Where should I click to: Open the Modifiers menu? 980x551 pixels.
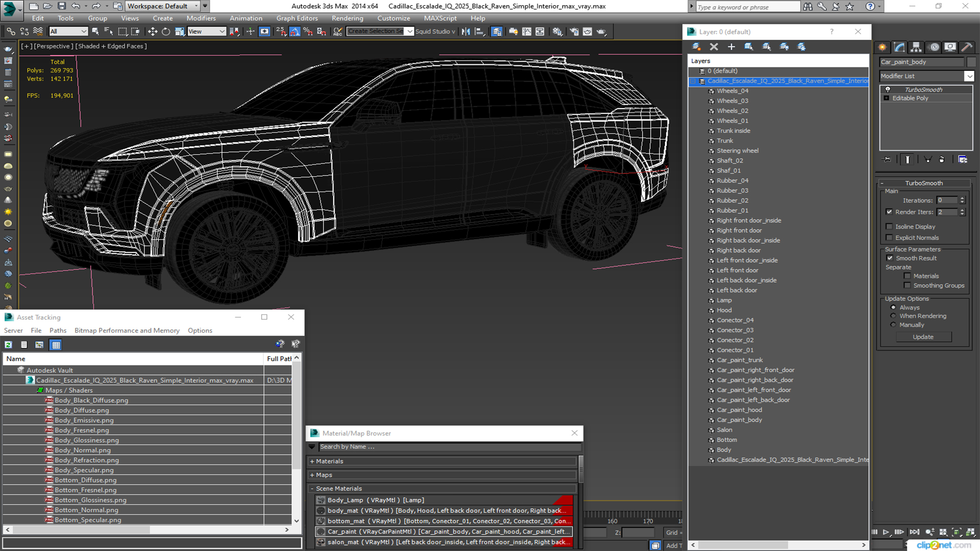pyautogui.click(x=201, y=18)
